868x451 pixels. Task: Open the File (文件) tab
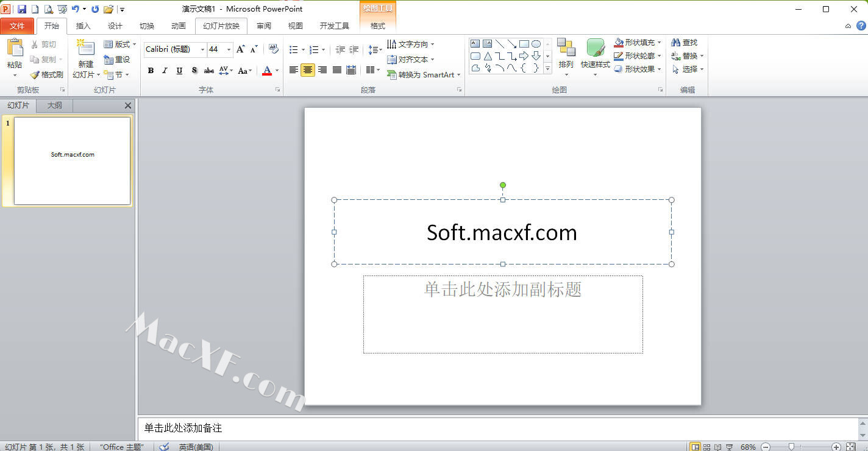click(x=17, y=26)
